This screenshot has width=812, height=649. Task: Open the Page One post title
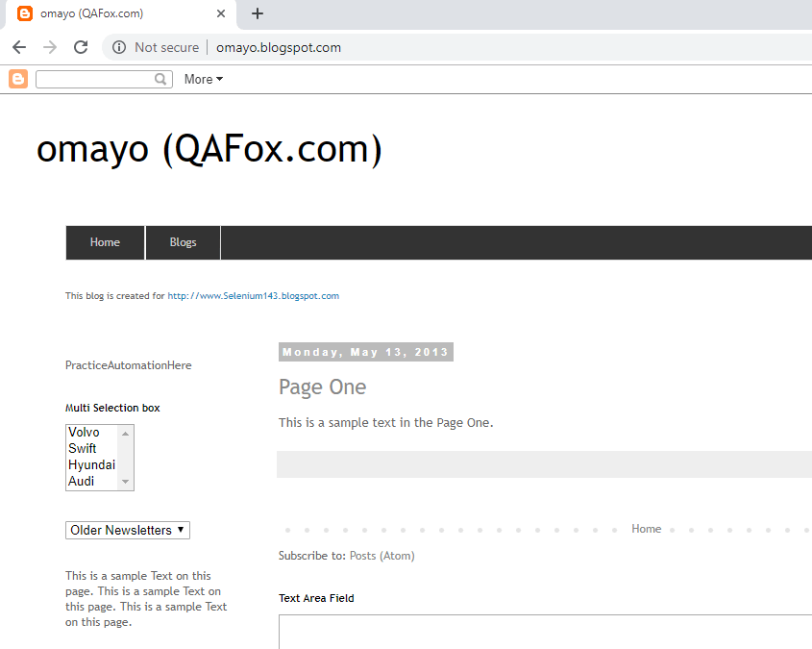(x=322, y=387)
